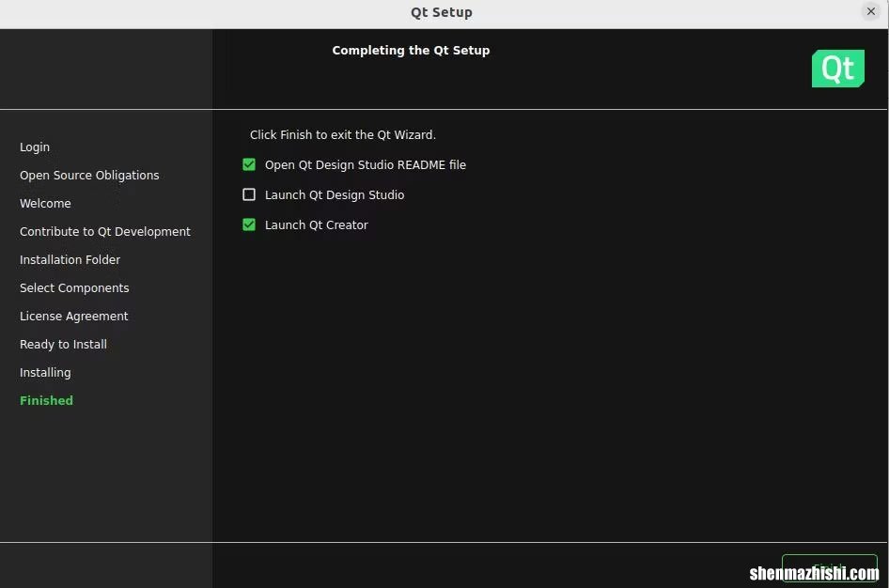
Task: Disable the Launch Qt Creator checkbox
Action: coord(249,224)
